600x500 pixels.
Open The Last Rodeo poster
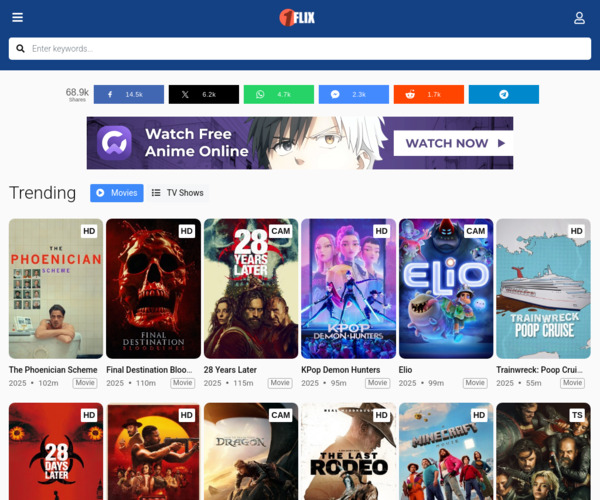[349, 451]
